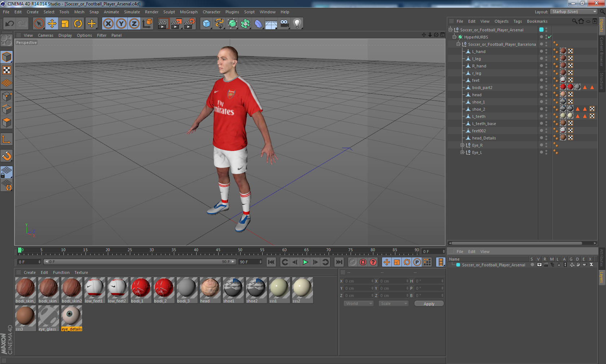
Task: Render the active view
Action: [163, 24]
